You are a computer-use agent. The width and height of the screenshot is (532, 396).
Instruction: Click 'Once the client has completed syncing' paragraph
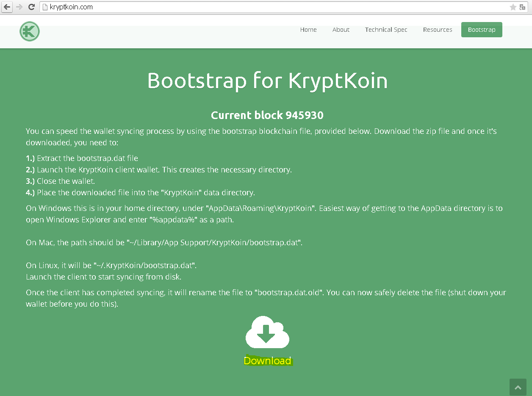point(266,298)
